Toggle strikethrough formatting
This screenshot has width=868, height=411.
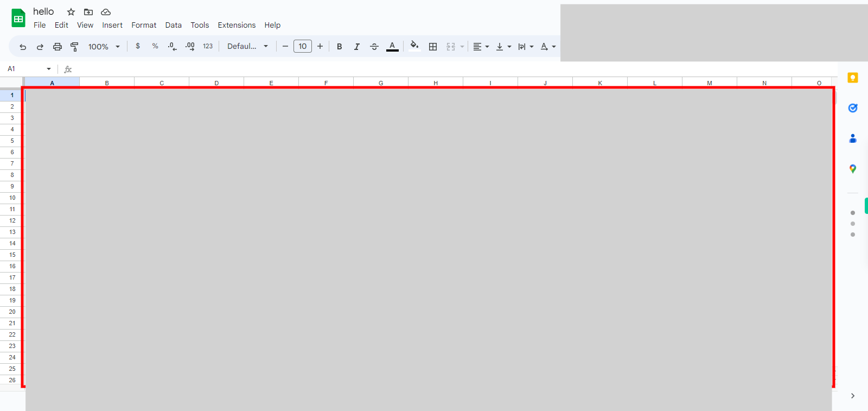tap(374, 47)
